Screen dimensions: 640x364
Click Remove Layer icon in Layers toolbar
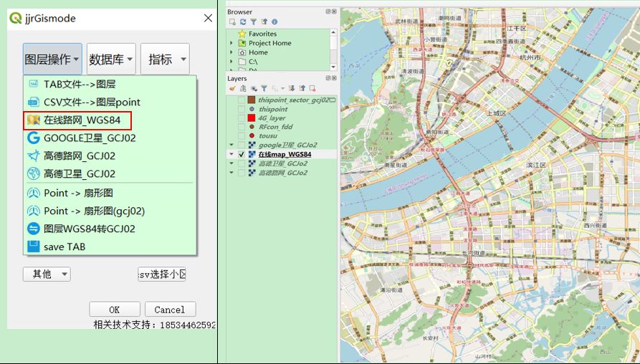[x=312, y=88]
